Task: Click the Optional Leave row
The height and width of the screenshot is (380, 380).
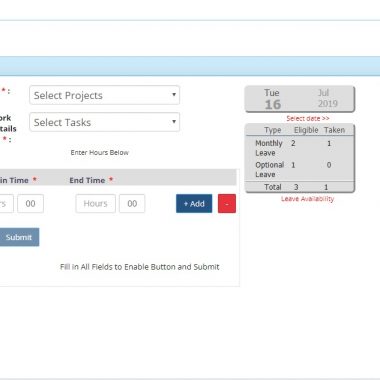Action: [300, 169]
